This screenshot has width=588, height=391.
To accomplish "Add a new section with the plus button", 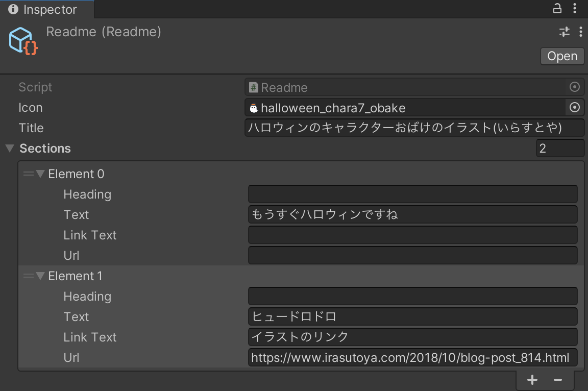I will click(532, 379).
